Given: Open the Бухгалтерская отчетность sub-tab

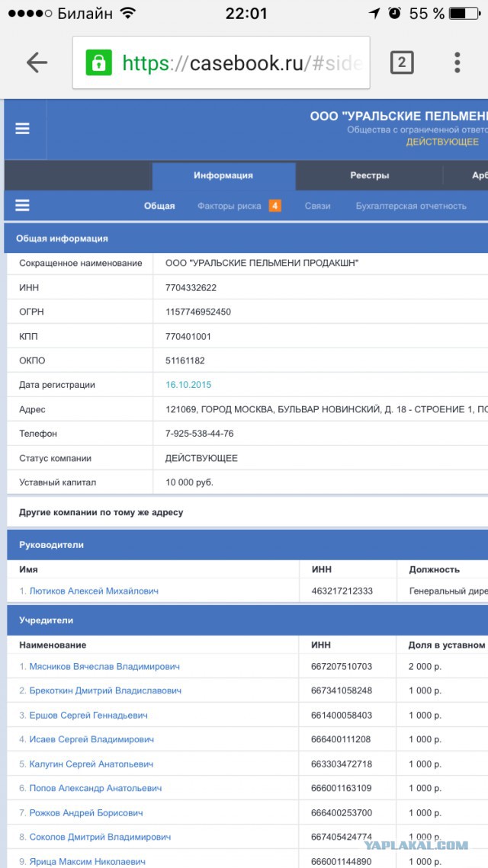Looking at the screenshot, I should [x=411, y=206].
